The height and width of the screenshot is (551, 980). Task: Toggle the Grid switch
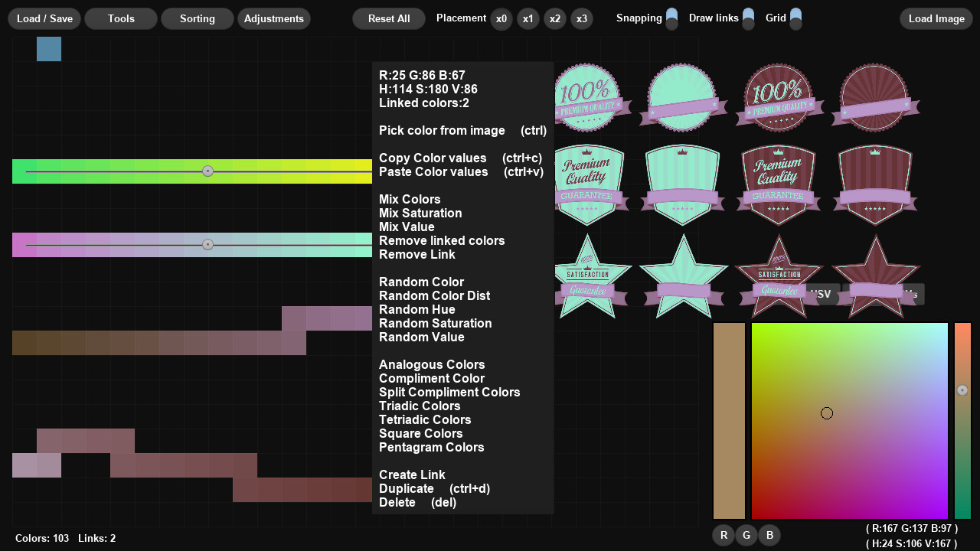[795, 18]
